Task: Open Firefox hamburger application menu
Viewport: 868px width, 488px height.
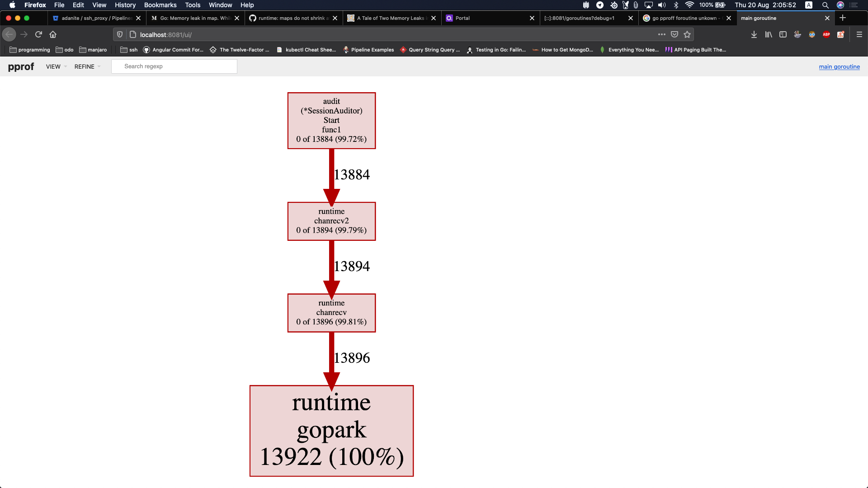Action: (859, 34)
